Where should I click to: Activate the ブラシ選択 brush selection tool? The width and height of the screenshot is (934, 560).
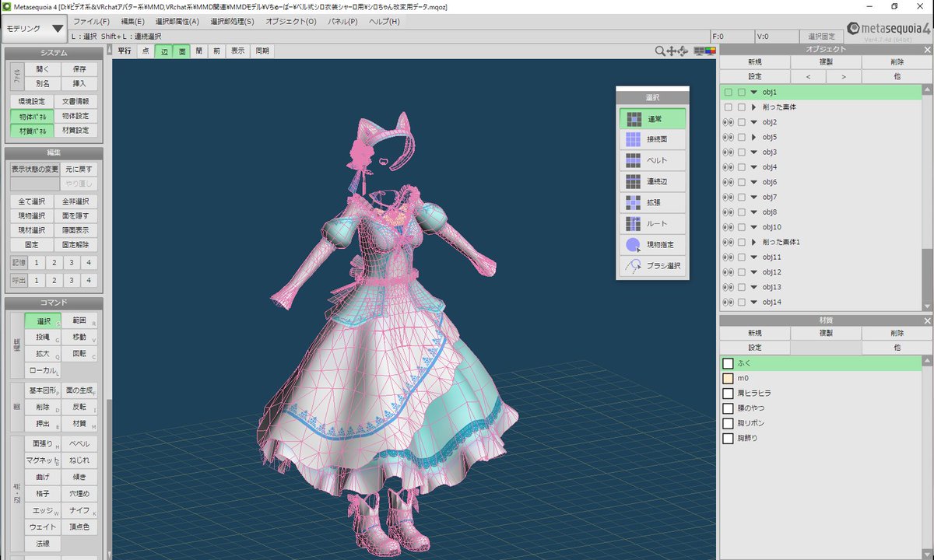(634, 266)
